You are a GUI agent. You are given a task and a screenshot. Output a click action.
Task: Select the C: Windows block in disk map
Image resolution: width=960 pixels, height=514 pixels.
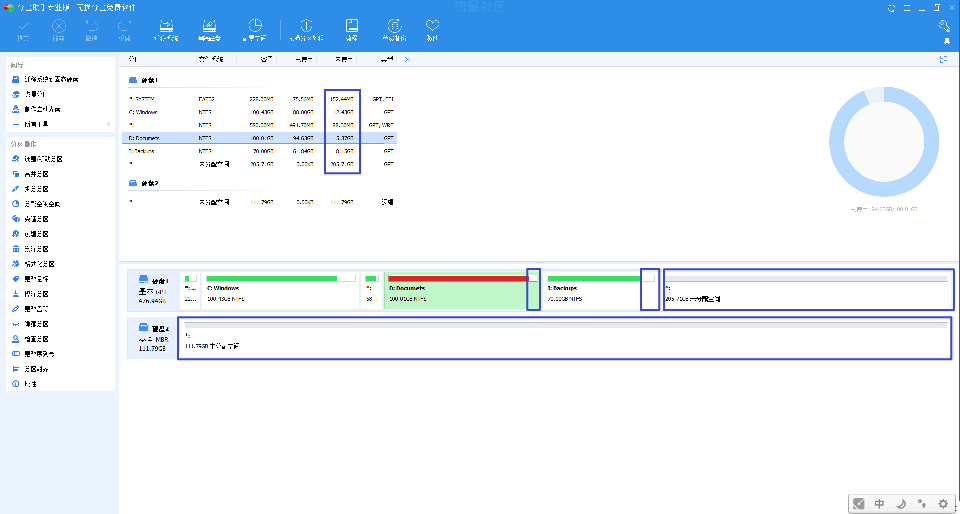pyautogui.click(x=280, y=291)
